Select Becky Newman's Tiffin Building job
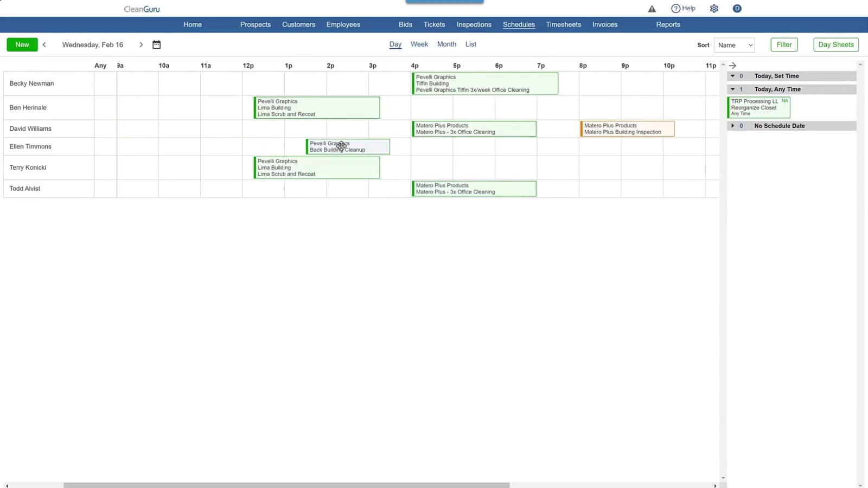Image resolution: width=868 pixels, height=488 pixels. click(485, 84)
